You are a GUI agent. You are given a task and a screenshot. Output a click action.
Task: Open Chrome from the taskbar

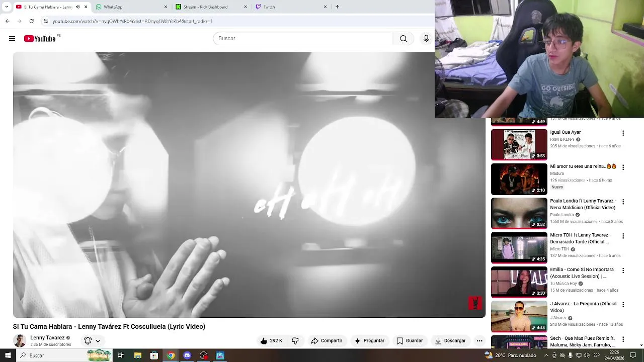[171, 355]
